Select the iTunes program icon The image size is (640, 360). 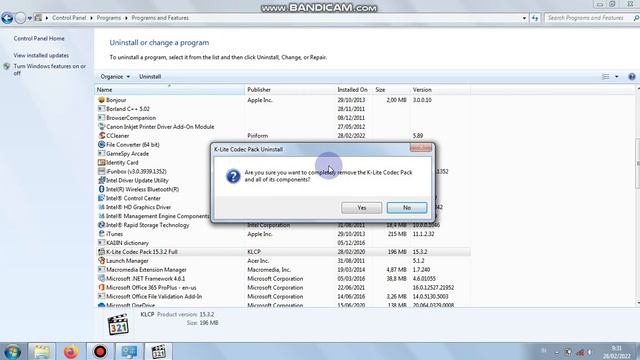[x=101, y=234]
